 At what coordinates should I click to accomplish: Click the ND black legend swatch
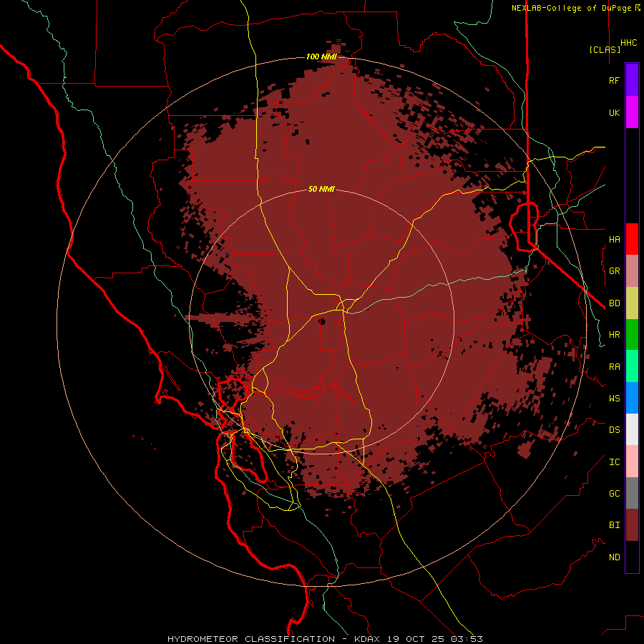click(x=632, y=557)
